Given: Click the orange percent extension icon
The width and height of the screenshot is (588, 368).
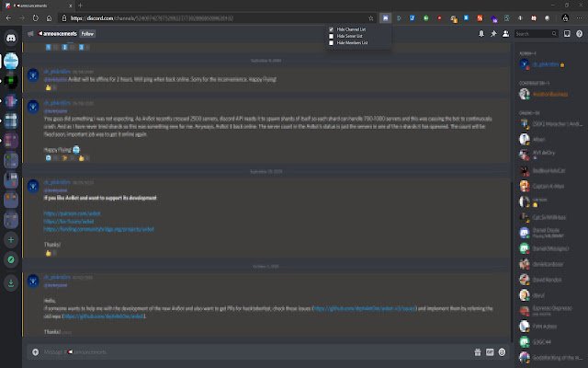Looking at the screenshot, I should click(480, 18).
